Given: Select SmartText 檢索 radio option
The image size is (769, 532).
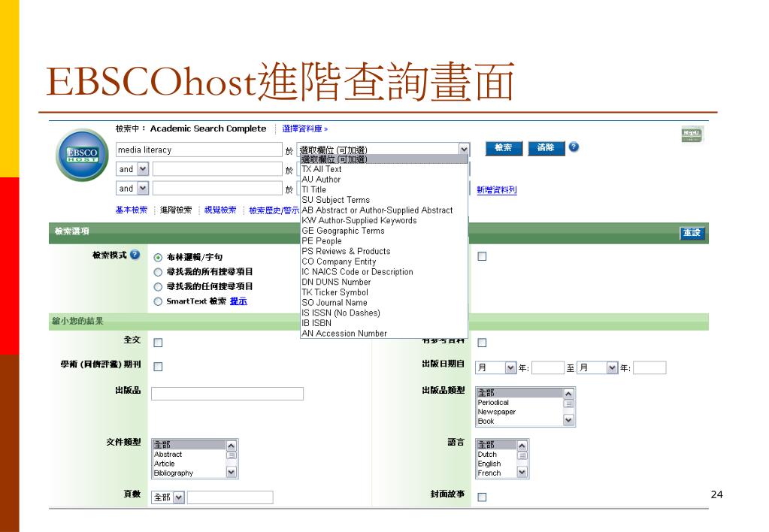Looking at the screenshot, I should pos(158,301).
